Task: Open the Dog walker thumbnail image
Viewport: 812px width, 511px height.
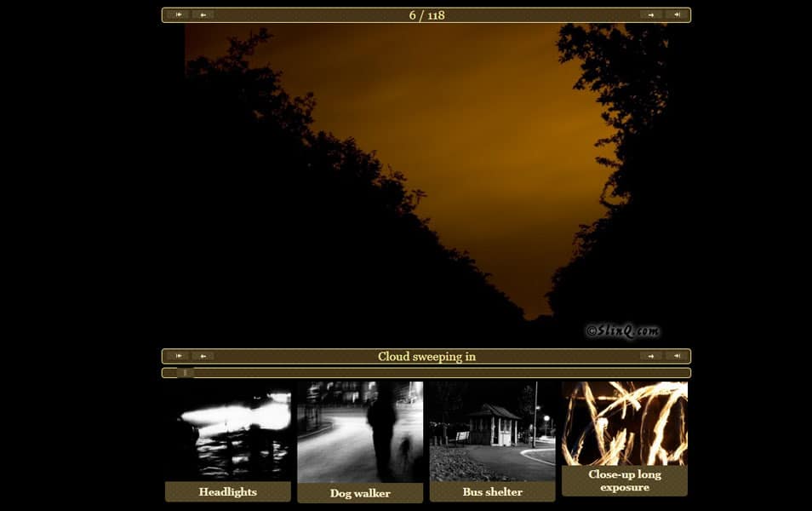Action: (x=360, y=432)
